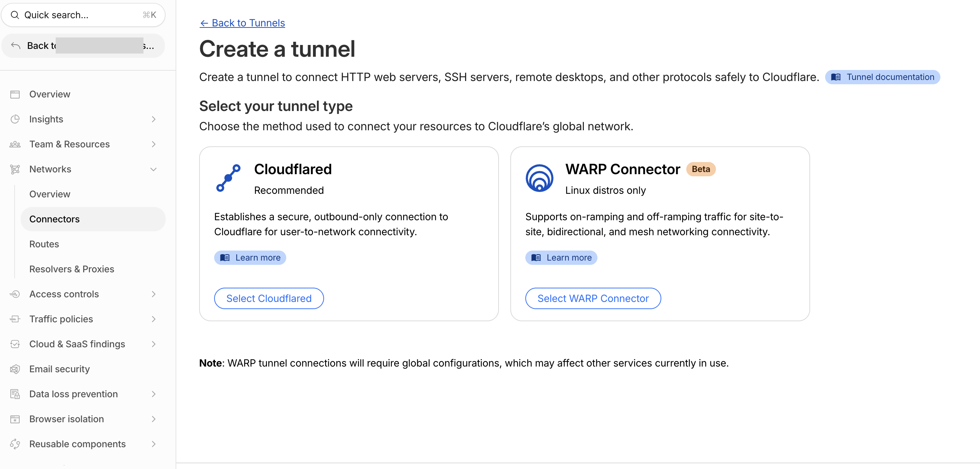This screenshot has width=980, height=469.
Task: Click the WARP Connector card heading
Action: [x=623, y=169]
